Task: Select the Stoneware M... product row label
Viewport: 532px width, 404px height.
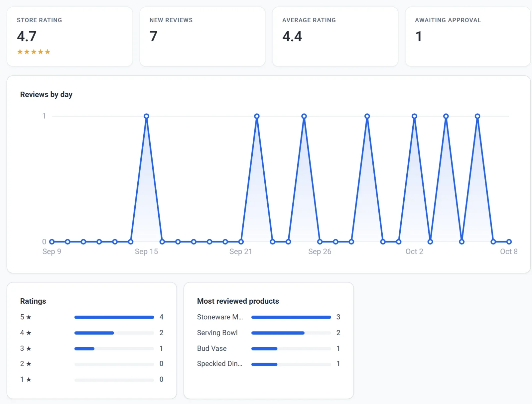Action: tap(220, 317)
